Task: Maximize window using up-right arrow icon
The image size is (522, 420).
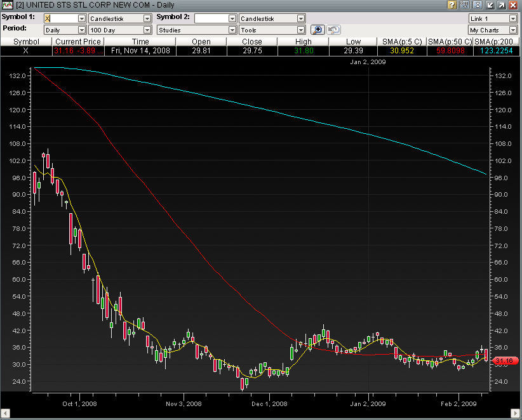Action: click(502, 5)
